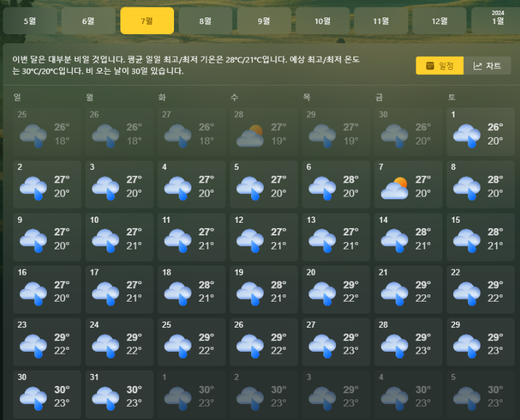
Task: Switch to the 차트 chart view
Action: [x=487, y=66]
